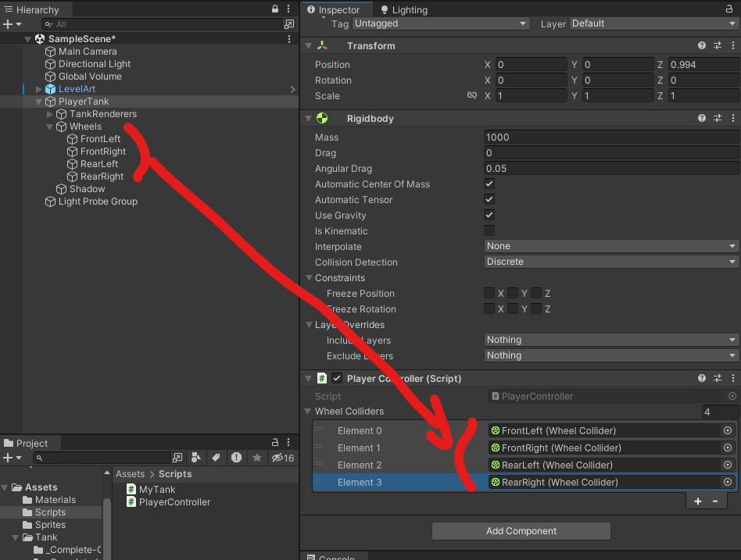Search by label in Project toolbar
Screen dimensions: 741x560
[216, 458]
